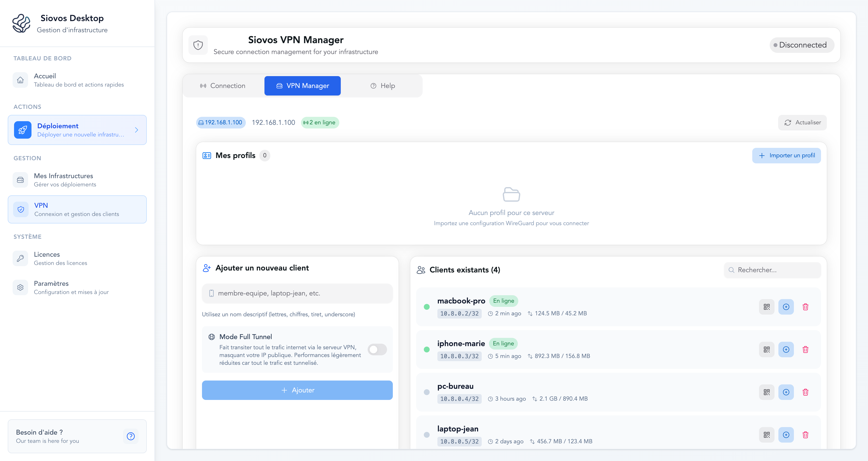Click the Licences key icon

click(x=20, y=258)
